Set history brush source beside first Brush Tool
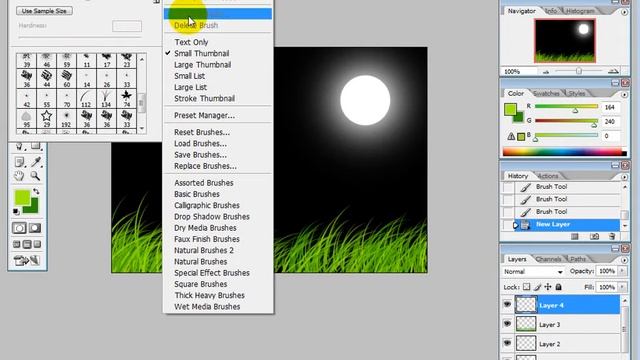Image resolution: width=640 pixels, height=360 pixels. [x=508, y=187]
